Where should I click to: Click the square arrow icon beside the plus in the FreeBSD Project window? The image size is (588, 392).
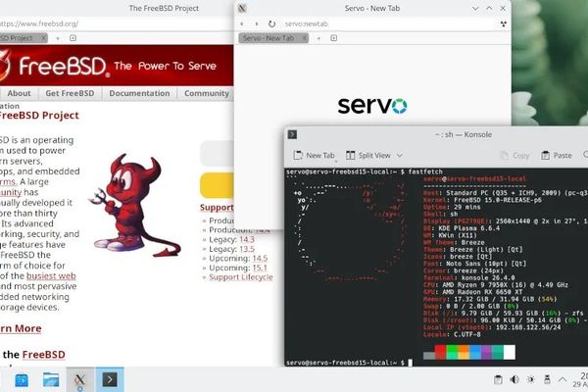(73, 38)
